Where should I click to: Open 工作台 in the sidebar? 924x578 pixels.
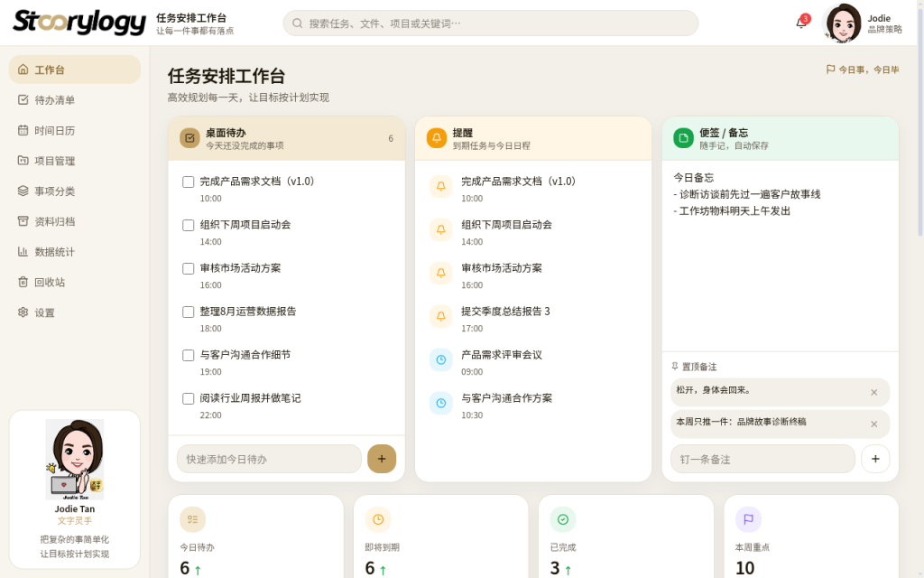click(x=75, y=70)
